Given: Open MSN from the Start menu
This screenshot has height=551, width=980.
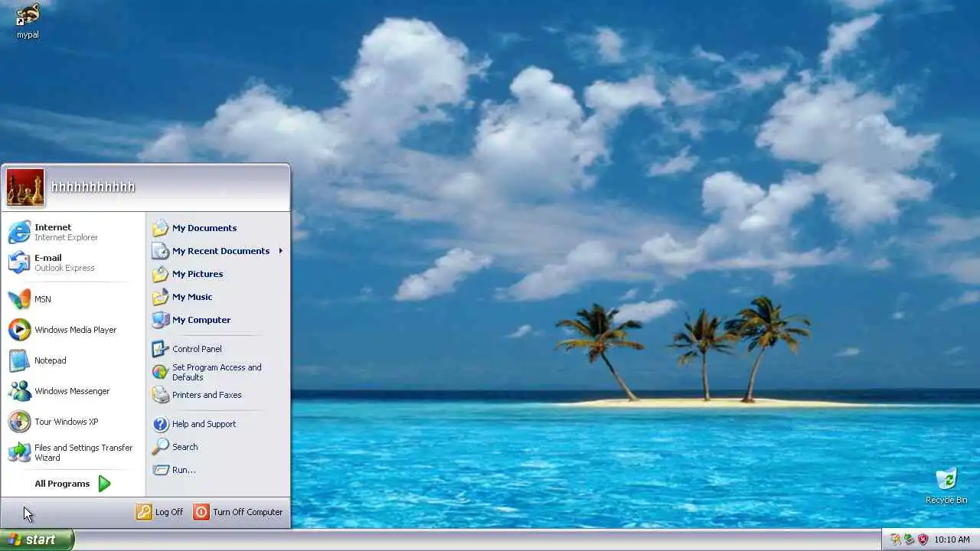Looking at the screenshot, I should (73, 299).
